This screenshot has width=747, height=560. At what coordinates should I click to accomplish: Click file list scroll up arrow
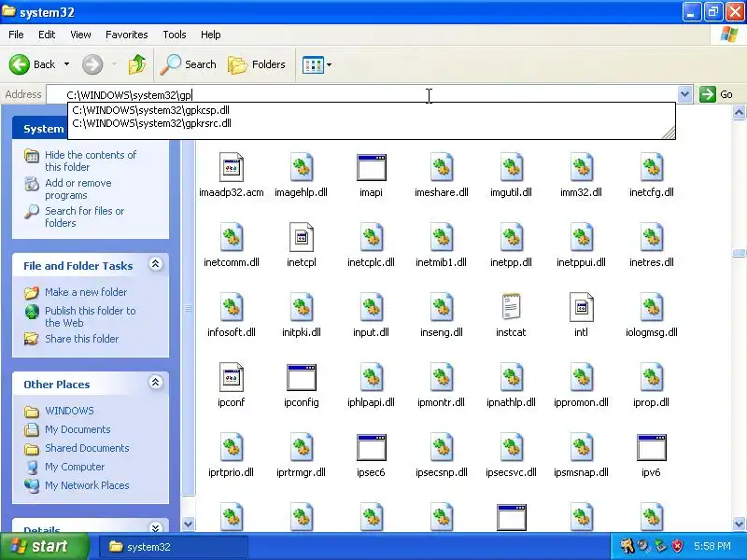(x=739, y=113)
